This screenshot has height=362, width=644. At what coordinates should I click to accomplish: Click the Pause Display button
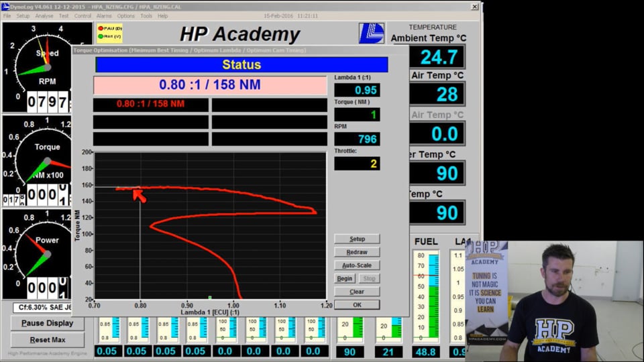tap(47, 323)
